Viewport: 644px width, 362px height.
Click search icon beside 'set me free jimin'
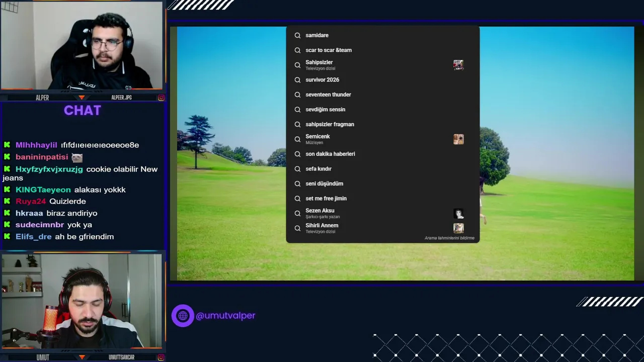click(x=297, y=199)
